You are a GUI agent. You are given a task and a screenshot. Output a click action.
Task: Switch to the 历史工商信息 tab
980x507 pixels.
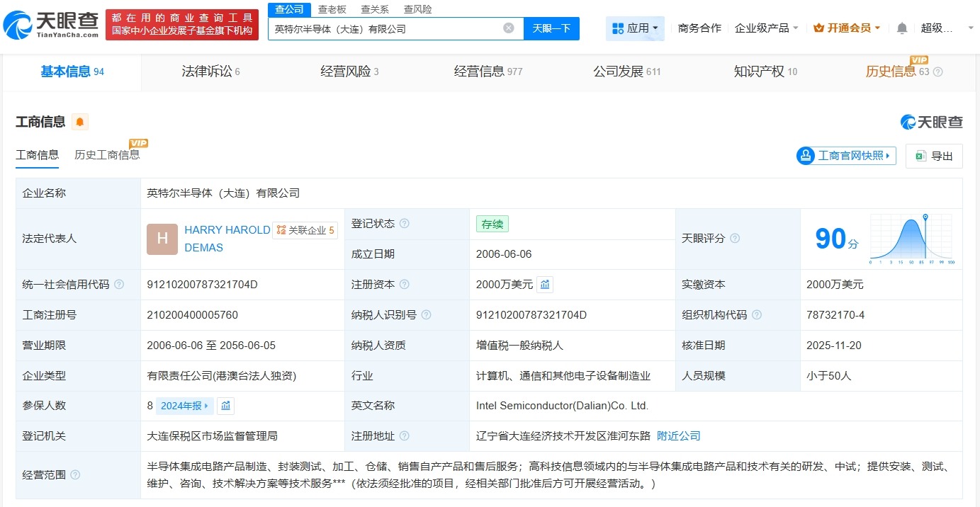107,154
